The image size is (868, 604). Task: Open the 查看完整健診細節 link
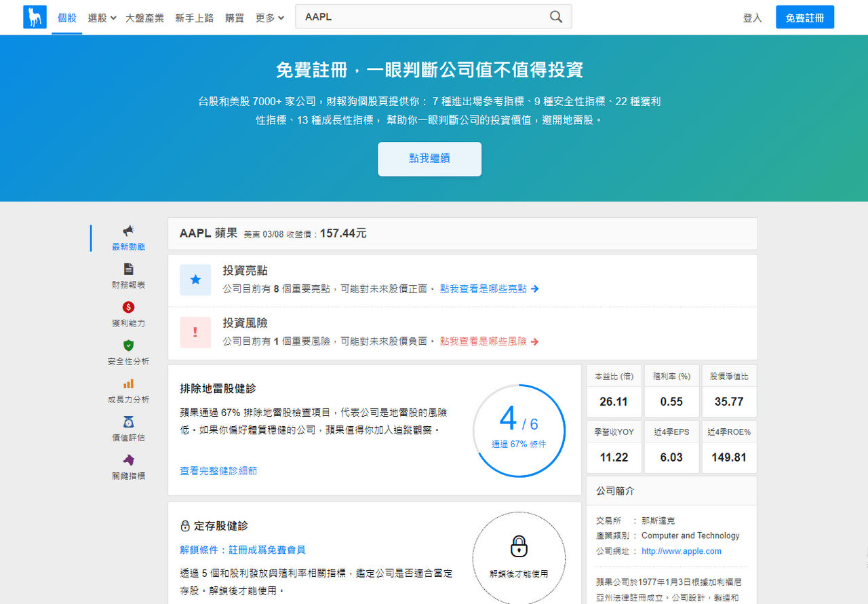click(218, 470)
